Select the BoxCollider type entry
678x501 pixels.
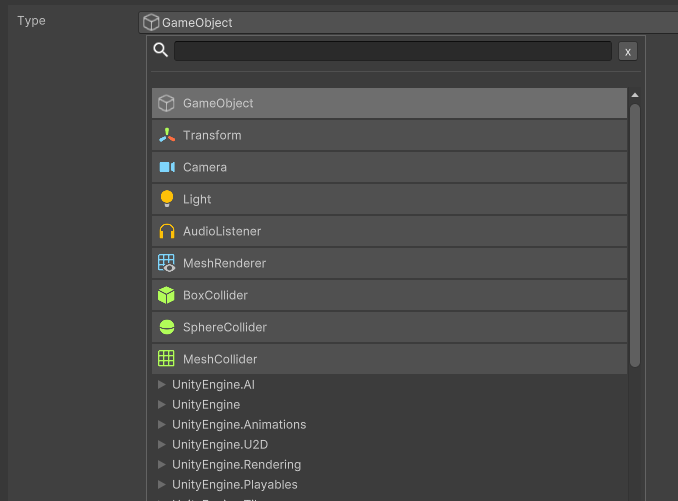click(389, 295)
